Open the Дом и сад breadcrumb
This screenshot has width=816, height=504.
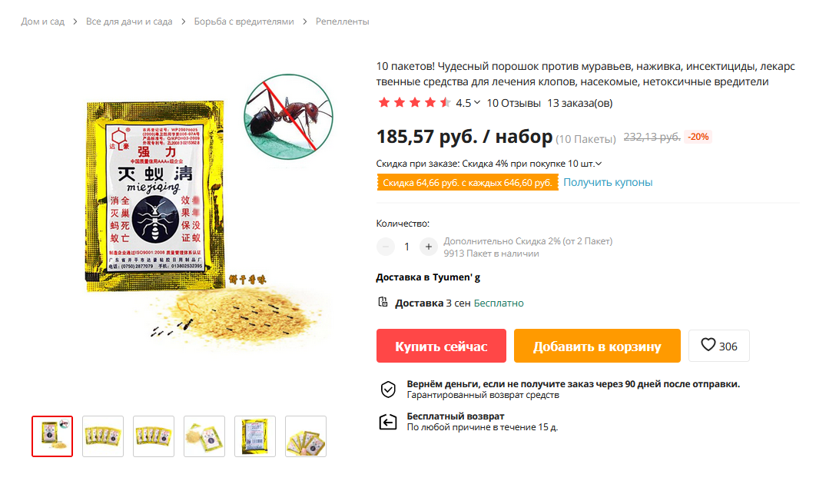(43, 22)
